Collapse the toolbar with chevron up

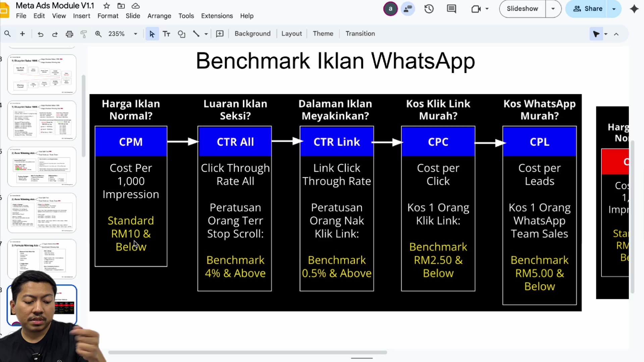[x=616, y=34]
